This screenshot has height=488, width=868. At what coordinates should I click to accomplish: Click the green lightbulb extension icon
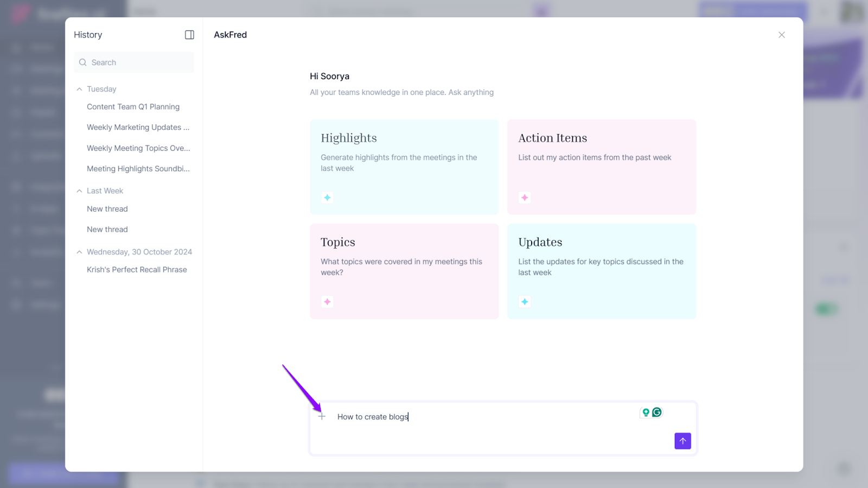tap(646, 413)
